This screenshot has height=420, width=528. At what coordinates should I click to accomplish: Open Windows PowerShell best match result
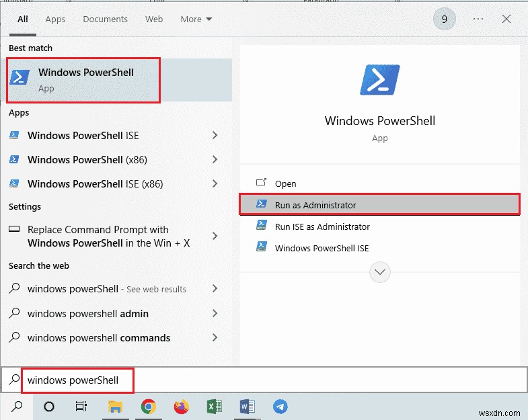116,80
